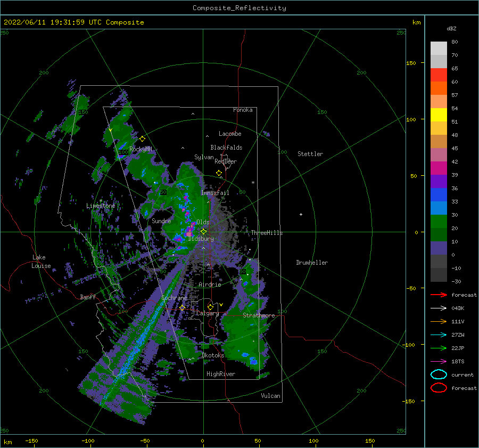
Task: Select the bright green 20-30 dBZ swatch
Action: pos(439,222)
